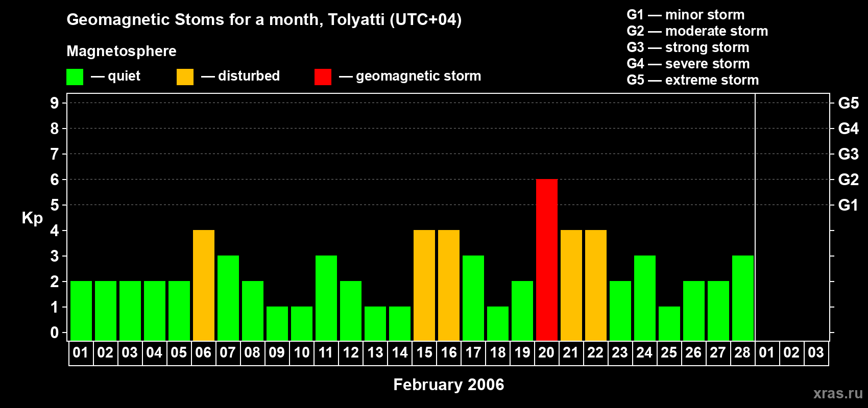Click the green quiet legend swatch
The image size is (868, 408).
coord(75,77)
